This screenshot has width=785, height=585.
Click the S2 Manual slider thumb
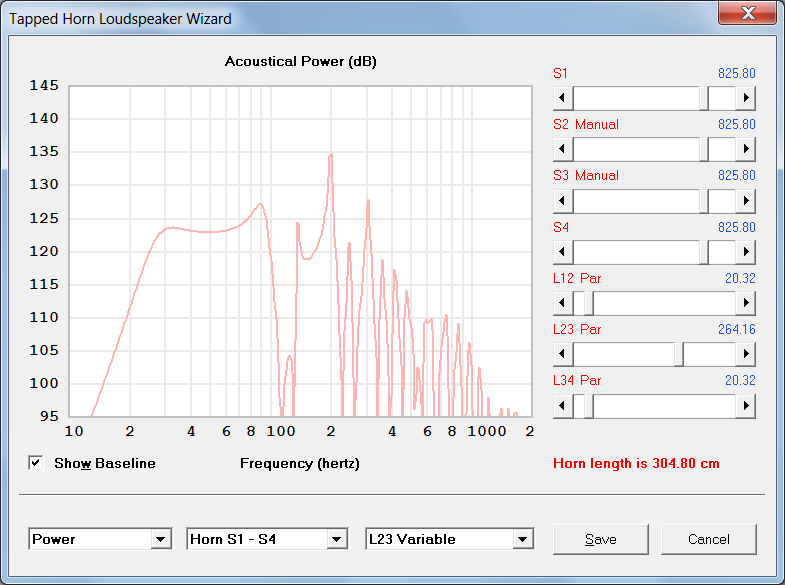[x=704, y=149]
